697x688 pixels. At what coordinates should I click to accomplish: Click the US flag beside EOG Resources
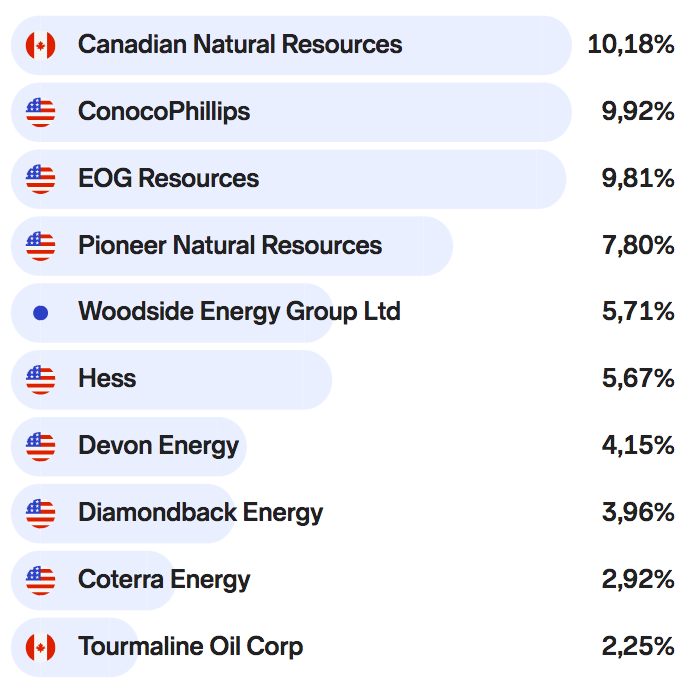pos(40,179)
